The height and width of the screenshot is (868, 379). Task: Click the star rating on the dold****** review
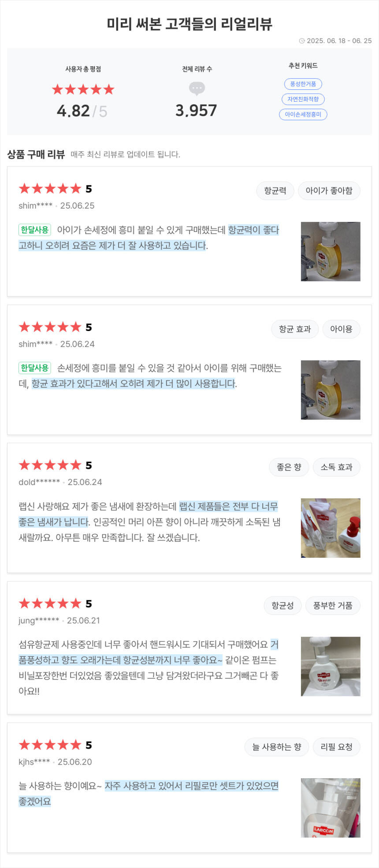pos(50,465)
